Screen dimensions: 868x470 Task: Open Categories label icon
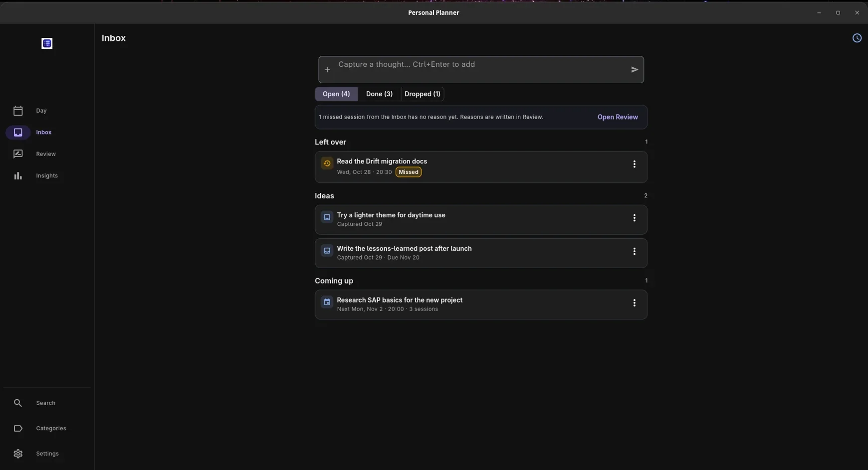pos(18,428)
